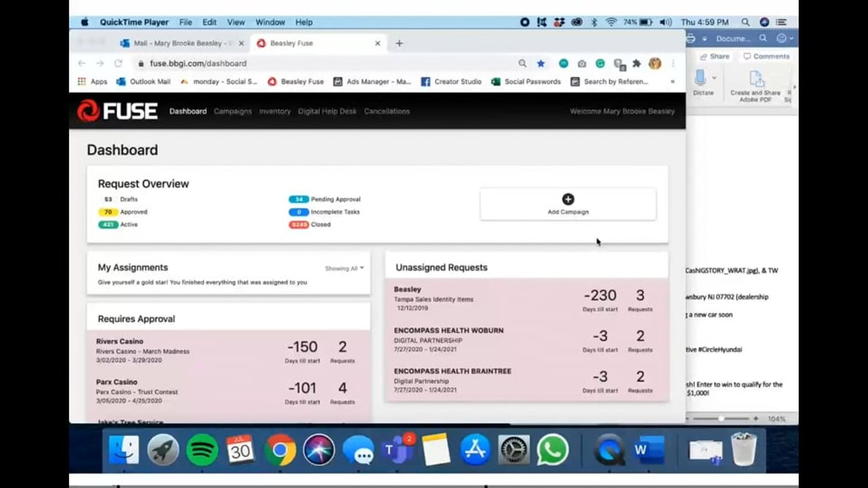Viewport: 868px width, 488px height.
Task: Click the green Grammarly extension icon
Action: click(600, 63)
